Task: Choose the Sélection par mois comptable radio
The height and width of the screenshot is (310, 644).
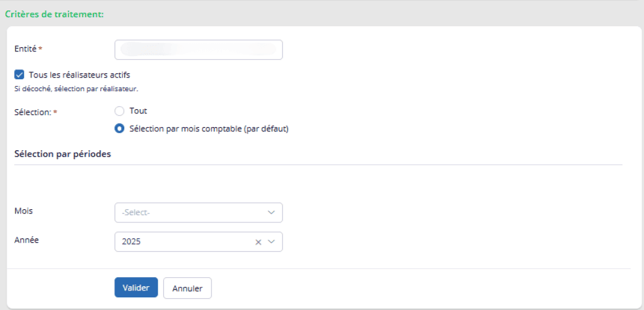Action: [119, 128]
